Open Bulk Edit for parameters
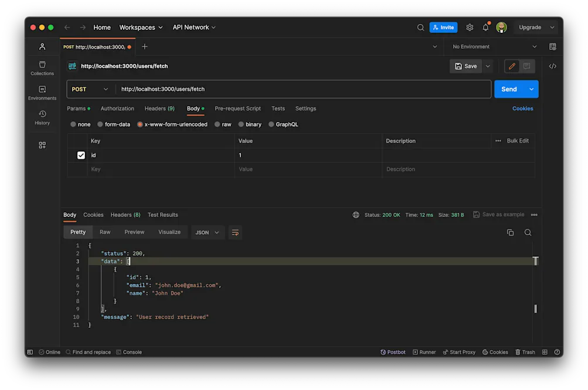The width and height of the screenshot is (588, 390). 518,141
